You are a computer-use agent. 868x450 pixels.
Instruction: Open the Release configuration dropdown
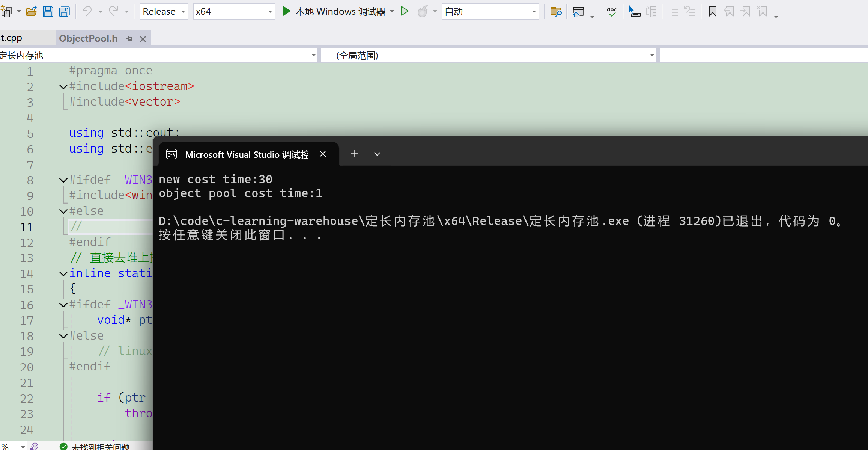164,12
